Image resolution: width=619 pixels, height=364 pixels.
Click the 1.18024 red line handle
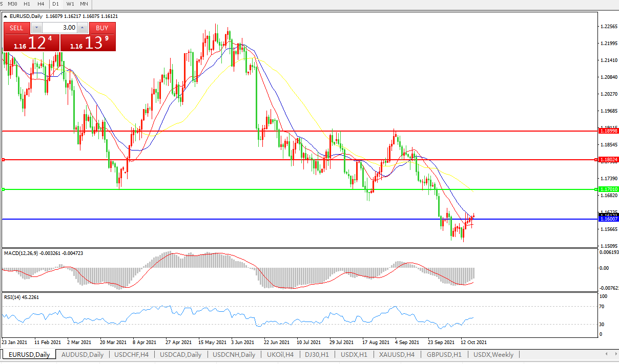click(3, 160)
